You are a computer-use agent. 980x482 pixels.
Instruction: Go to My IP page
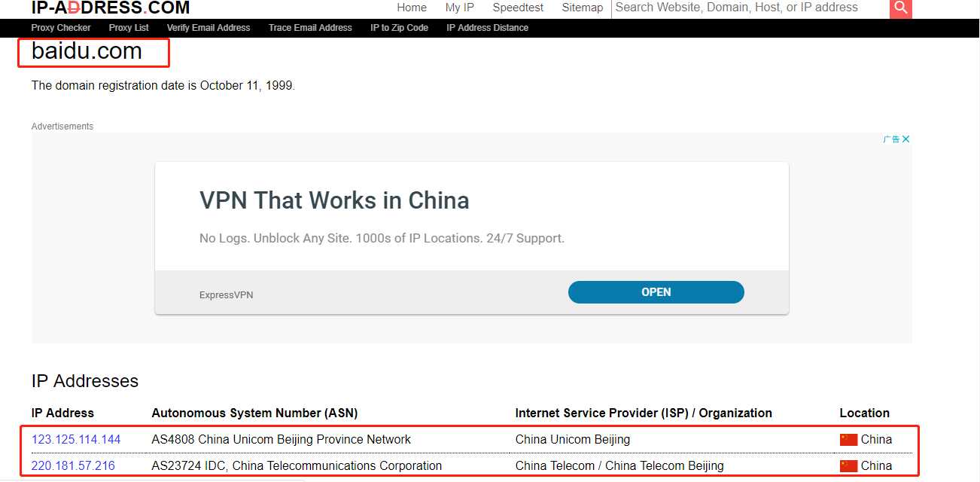460,8
